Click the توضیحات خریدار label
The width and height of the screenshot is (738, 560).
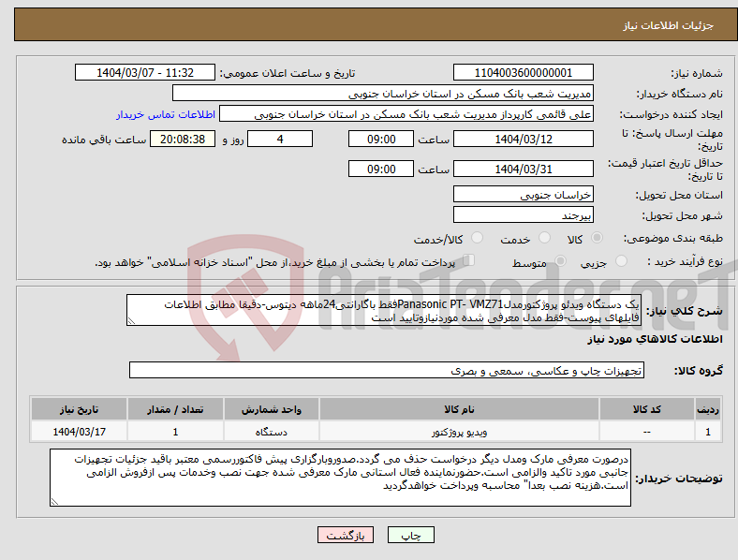(x=679, y=479)
